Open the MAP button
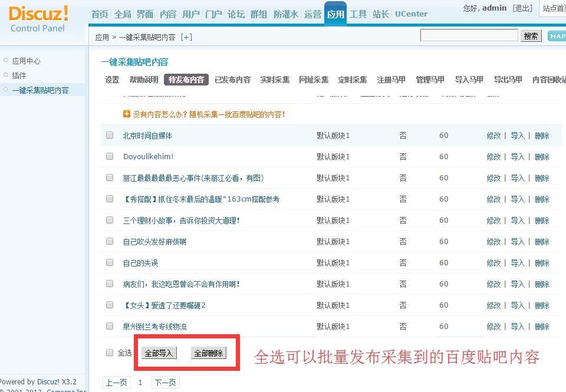This screenshot has width=566, height=392. pyautogui.click(x=557, y=36)
